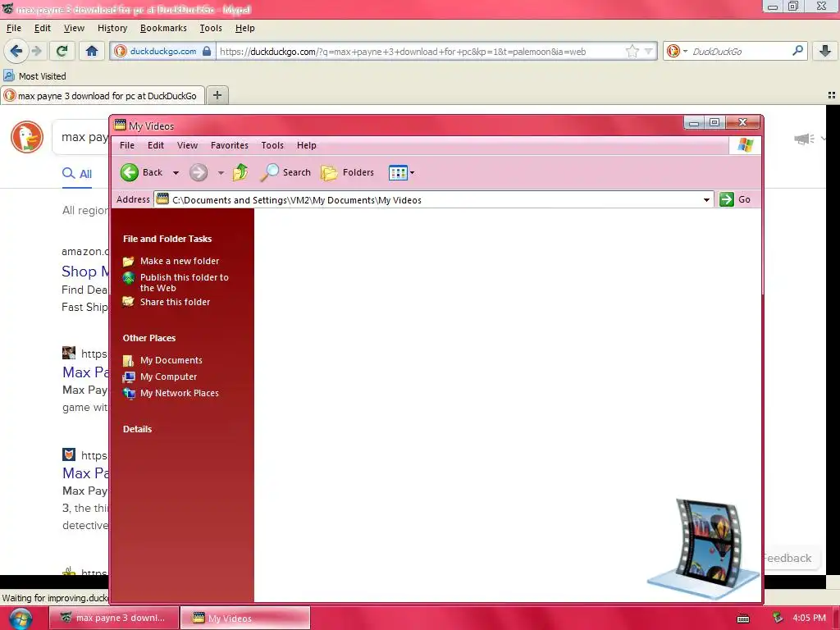This screenshot has height=630, width=840.
Task: Collapse the File and Folder Tasks section
Action: pyautogui.click(x=167, y=239)
